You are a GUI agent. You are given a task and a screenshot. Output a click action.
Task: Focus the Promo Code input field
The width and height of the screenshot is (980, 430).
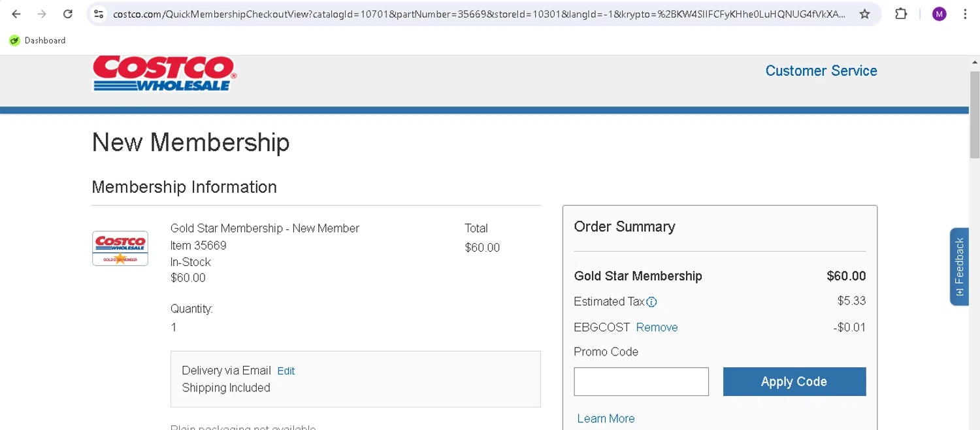point(641,382)
